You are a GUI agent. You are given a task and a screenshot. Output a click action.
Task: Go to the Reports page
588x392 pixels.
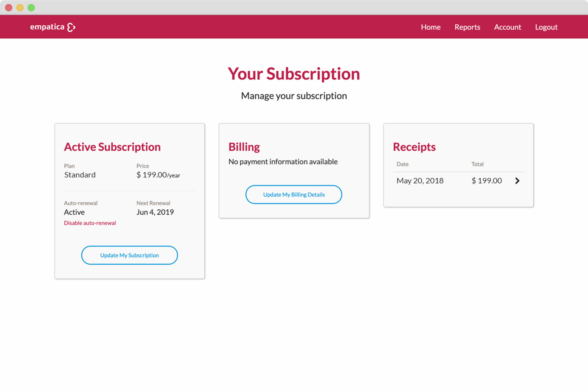click(x=467, y=27)
